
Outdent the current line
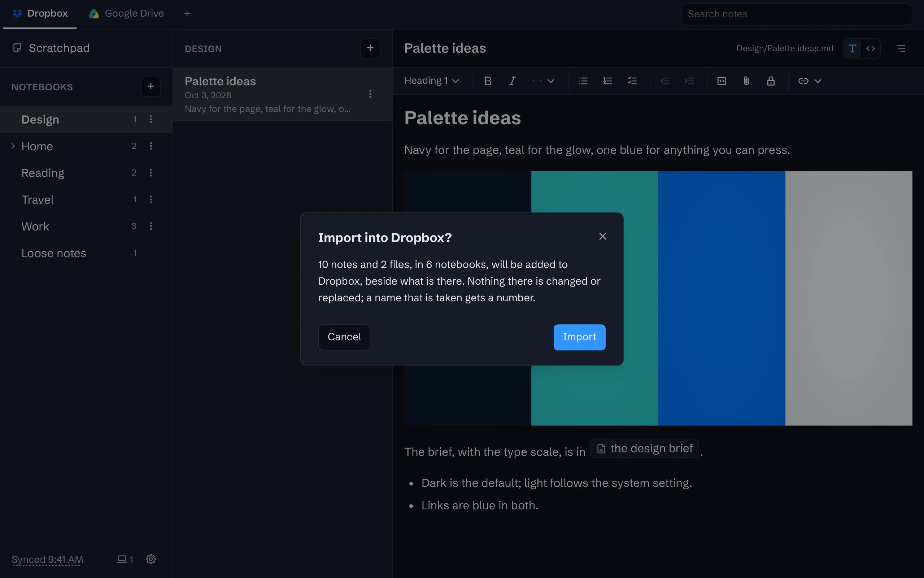point(665,81)
